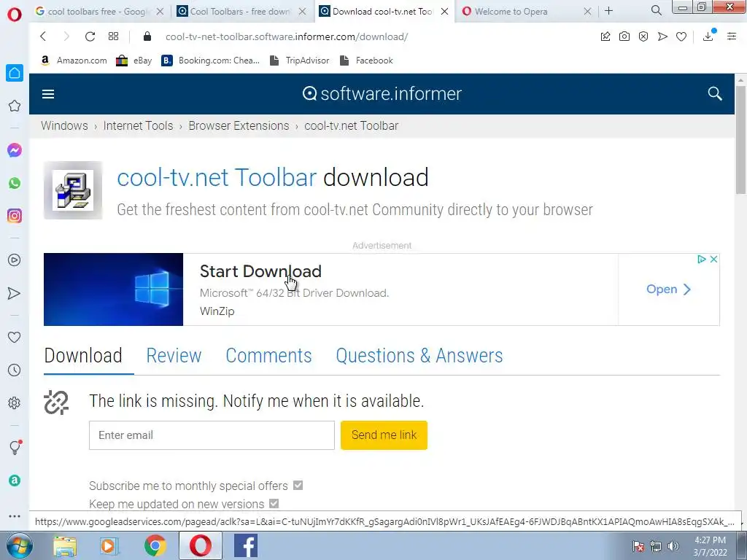Open the Review tab

click(x=174, y=356)
